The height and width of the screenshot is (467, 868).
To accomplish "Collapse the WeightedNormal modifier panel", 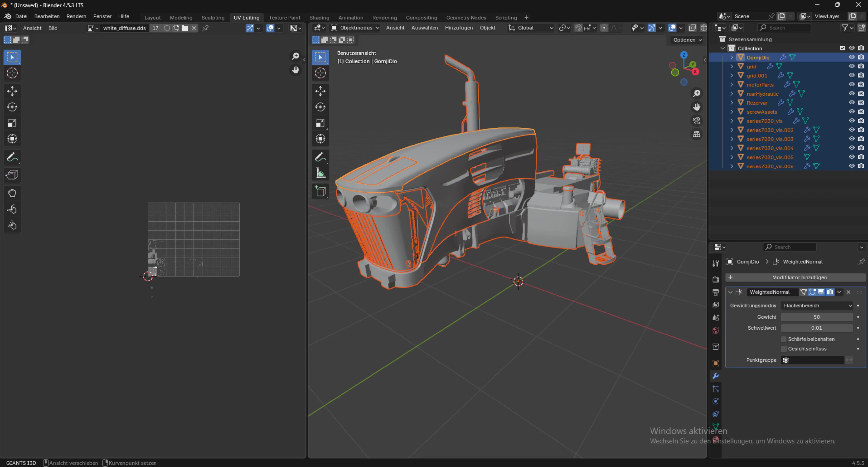I will coord(730,292).
